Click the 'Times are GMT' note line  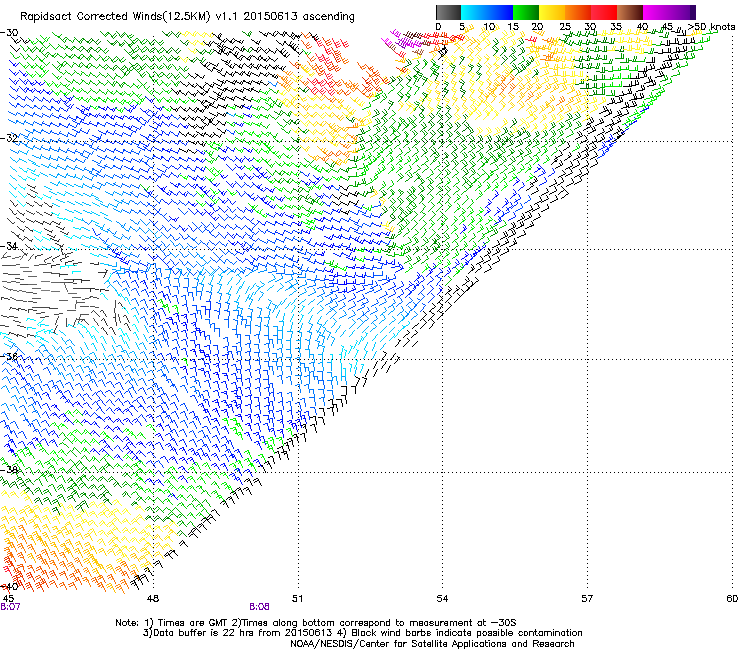click(x=316, y=623)
